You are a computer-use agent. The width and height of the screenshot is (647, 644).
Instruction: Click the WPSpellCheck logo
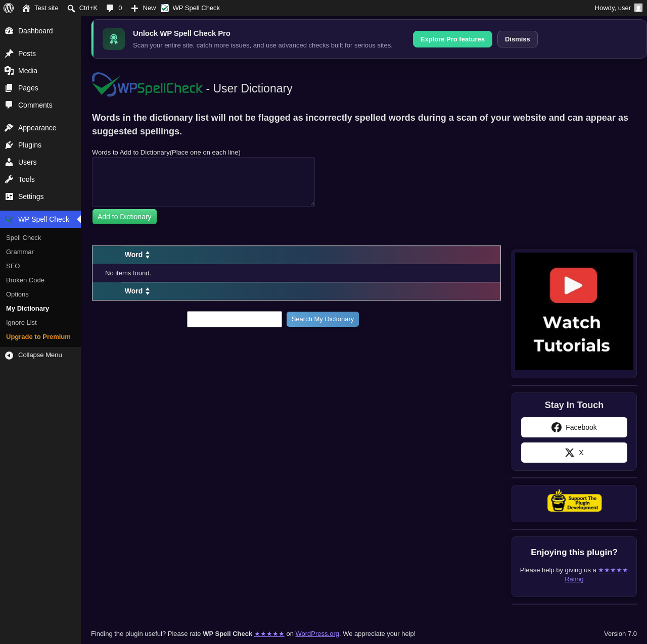click(x=147, y=85)
